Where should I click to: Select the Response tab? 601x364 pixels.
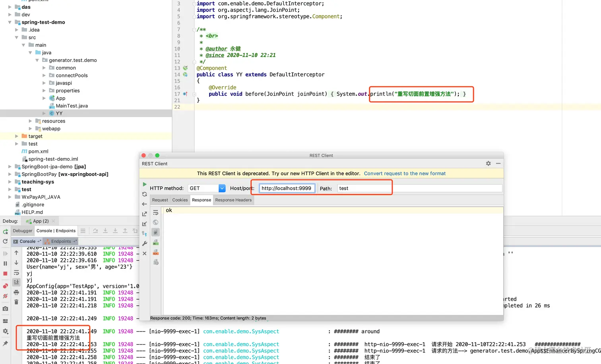pos(202,200)
